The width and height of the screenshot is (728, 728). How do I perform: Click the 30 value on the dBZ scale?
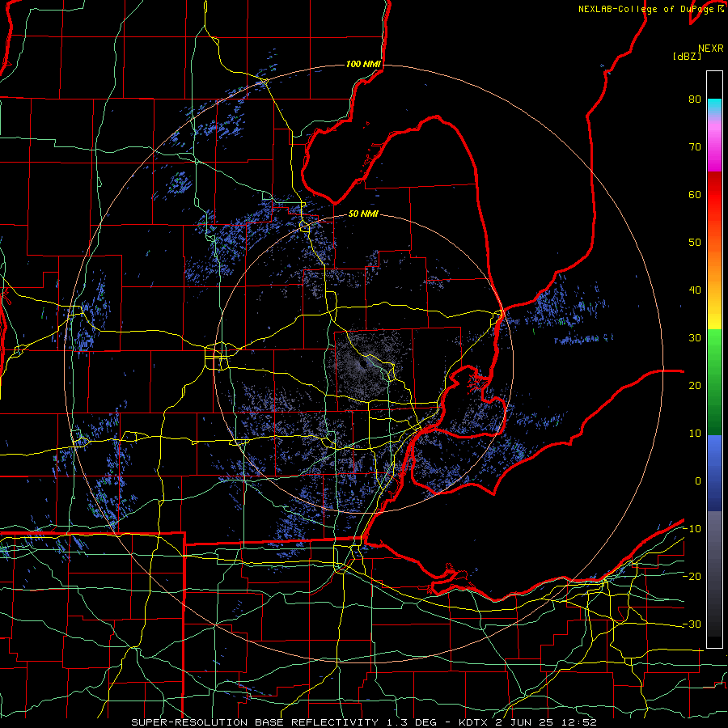pyautogui.click(x=695, y=337)
